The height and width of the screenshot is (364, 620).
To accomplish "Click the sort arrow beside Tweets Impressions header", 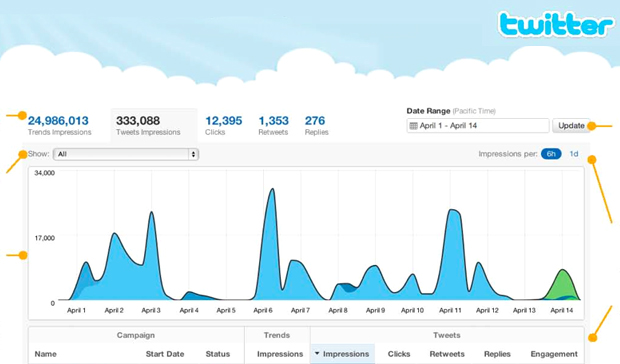I will [x=317, y=353].
